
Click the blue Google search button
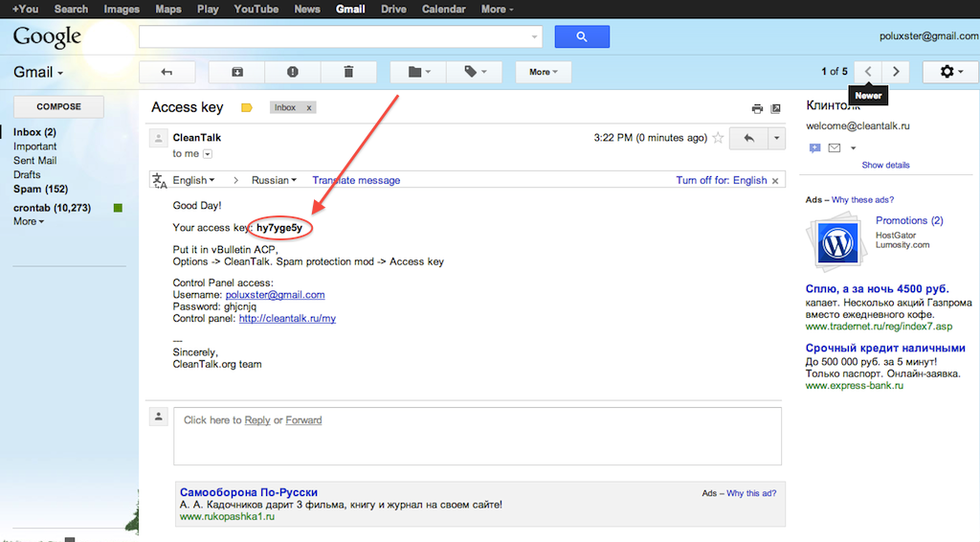click(582, 36)
